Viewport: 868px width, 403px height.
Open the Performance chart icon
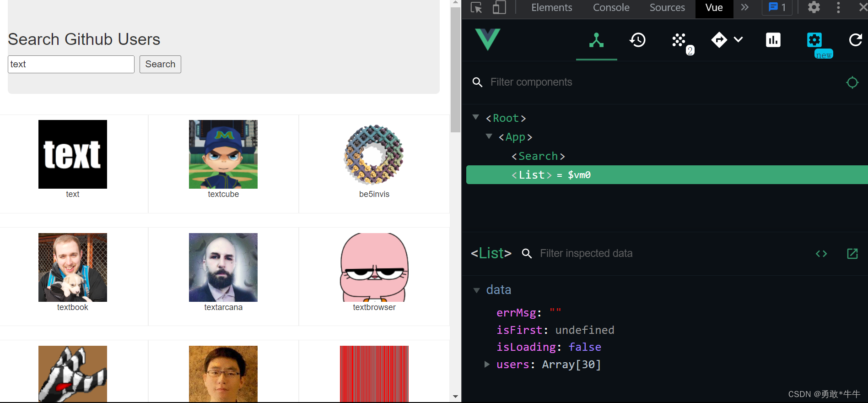(773, 40)
